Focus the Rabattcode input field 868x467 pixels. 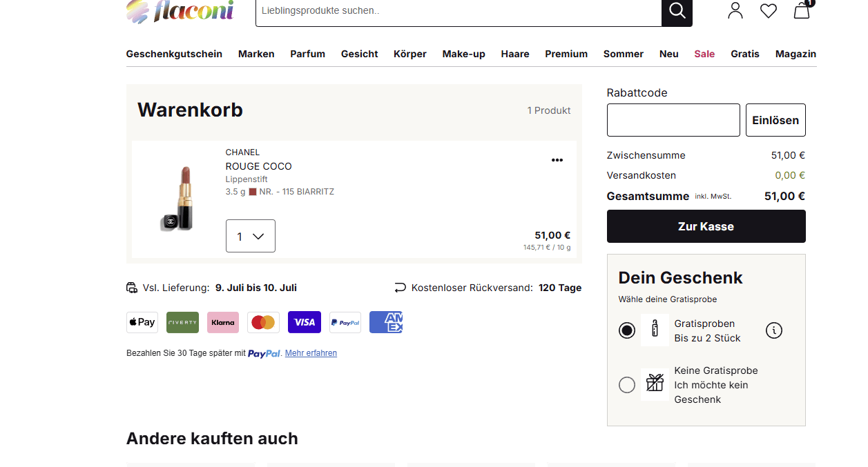[673, 120]
